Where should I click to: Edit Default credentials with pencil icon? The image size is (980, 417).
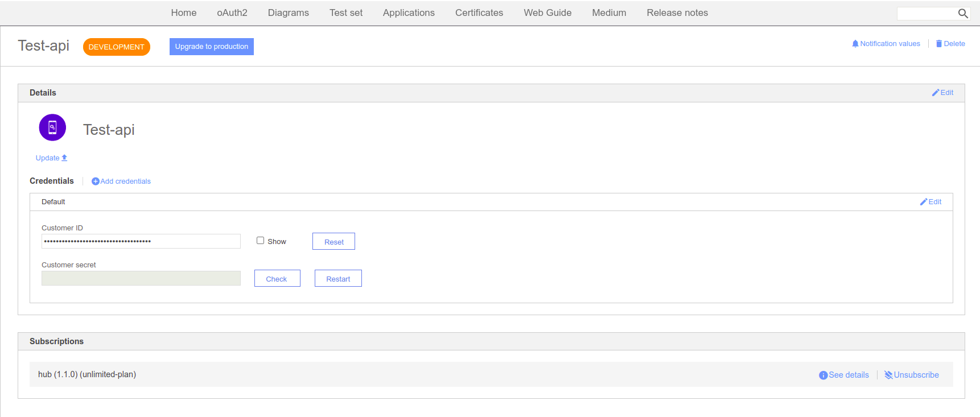tap(923, 202)
